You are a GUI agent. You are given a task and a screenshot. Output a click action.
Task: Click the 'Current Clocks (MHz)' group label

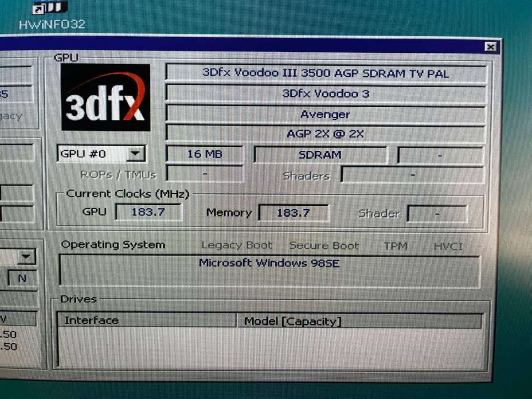coord(128,194)
